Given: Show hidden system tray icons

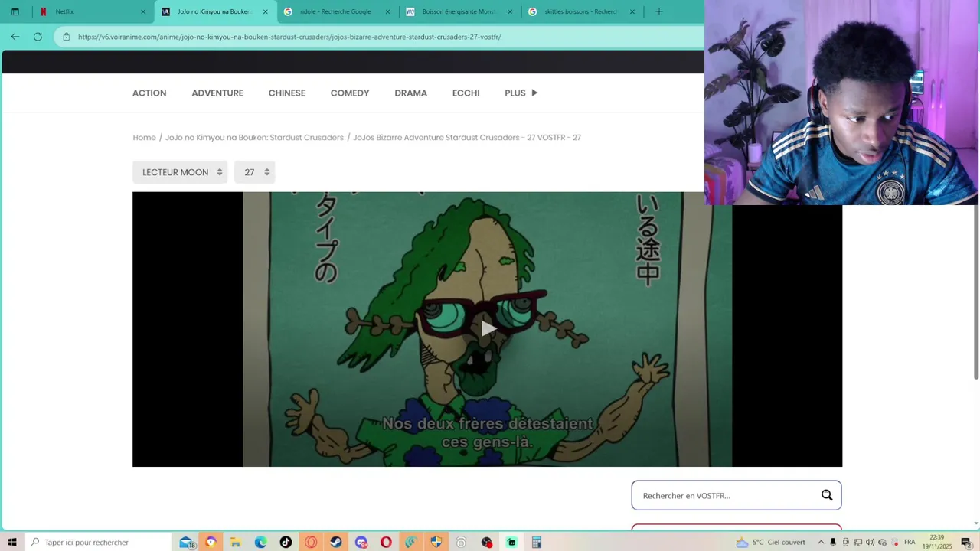Looking at the screenshot, I should click(x=821, y=542).
